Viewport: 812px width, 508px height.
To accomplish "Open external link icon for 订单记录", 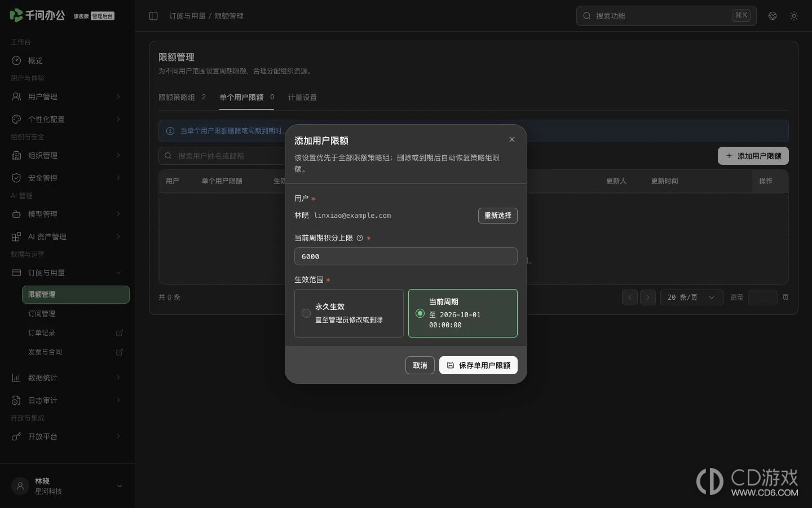I will tap(120, 333).
